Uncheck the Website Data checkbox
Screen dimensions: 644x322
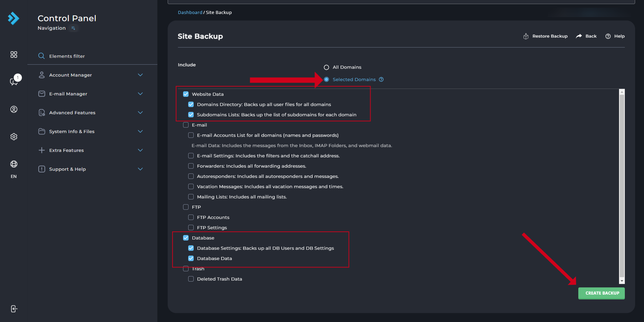pos(186,94)
